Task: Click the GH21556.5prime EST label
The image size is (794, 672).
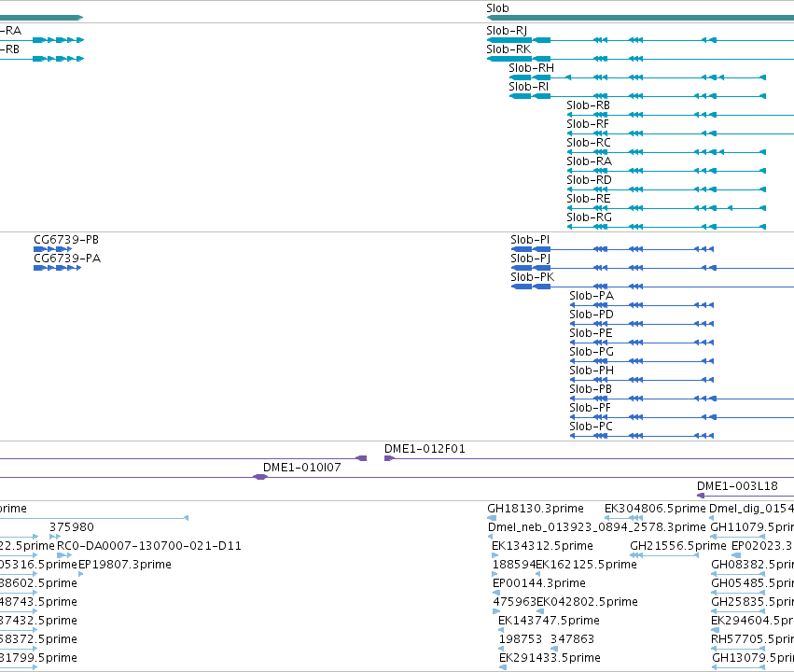Action: (678, 546)
